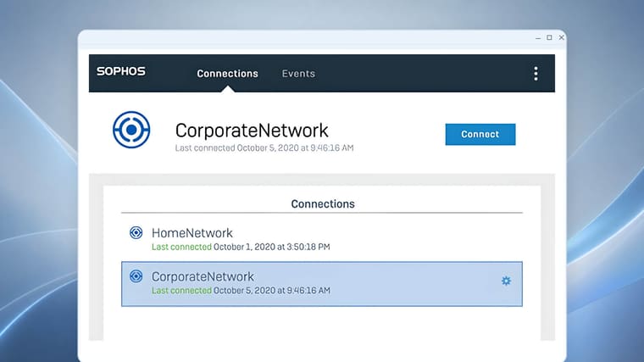Click the CorporateNetwork list row icon

click(x=136, y=276)
